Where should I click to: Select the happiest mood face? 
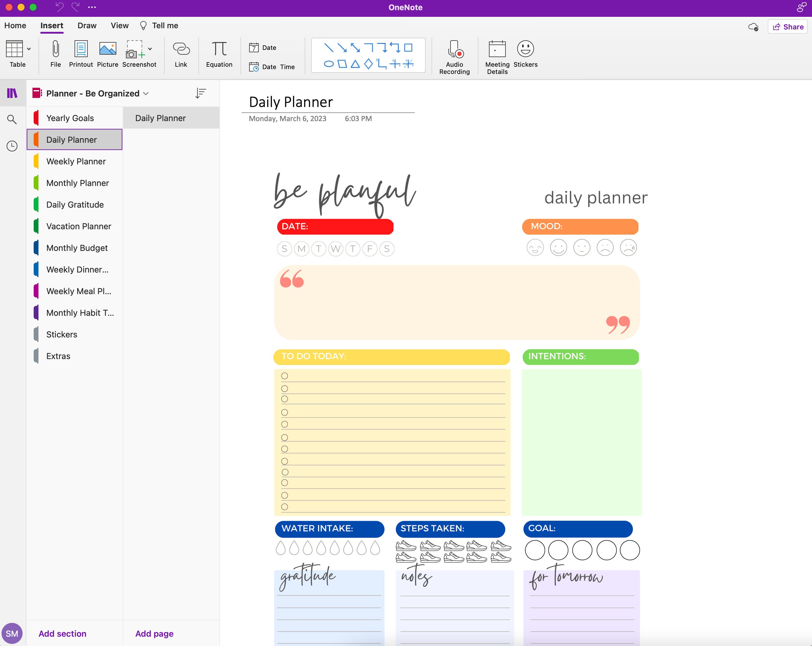[535, 248]
